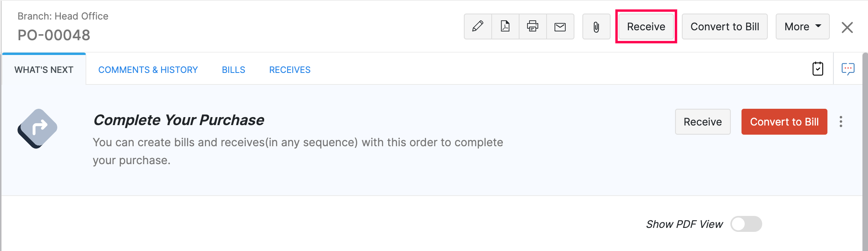Viewport: 868px width, 251px height.
Task: Click the highlighted Receive button
Action: [x=646, y=27]
